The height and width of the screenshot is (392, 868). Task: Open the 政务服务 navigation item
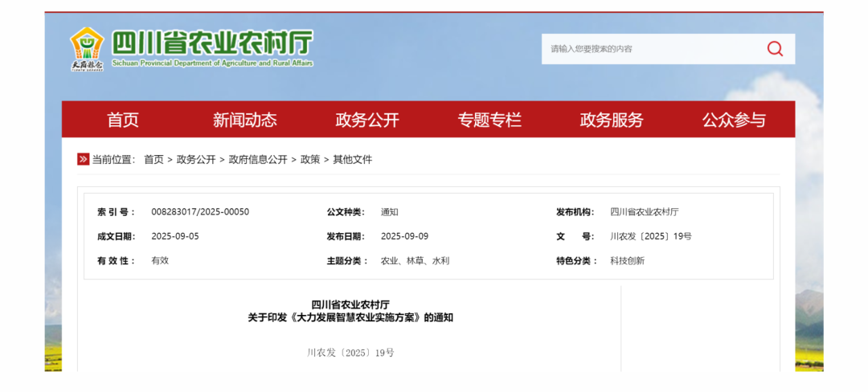[612, 120]
